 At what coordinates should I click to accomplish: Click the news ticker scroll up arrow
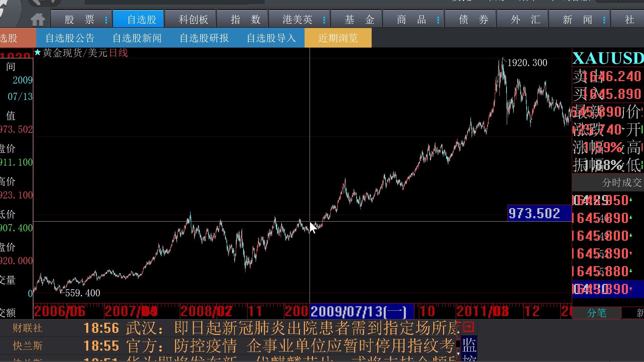point(458,331)
